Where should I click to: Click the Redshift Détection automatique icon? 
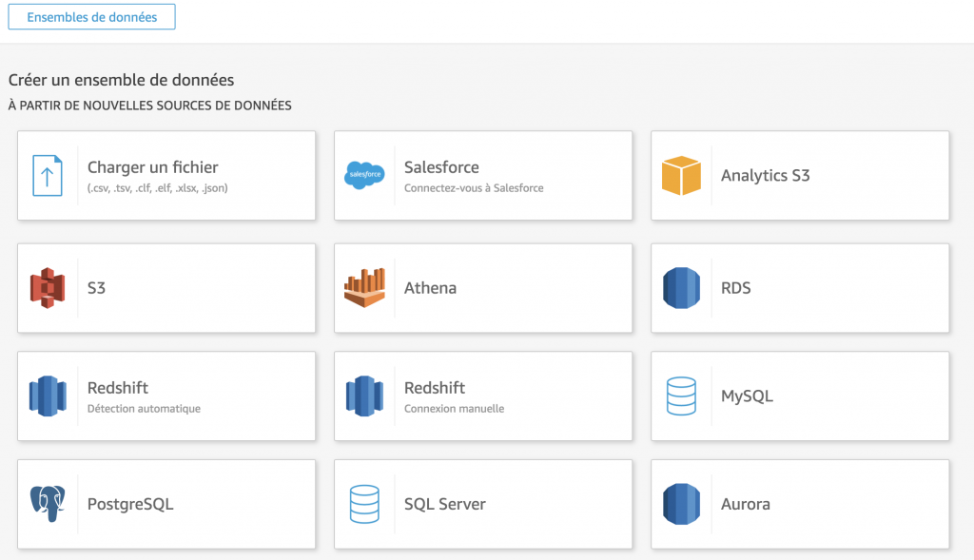(x=48, y=396)
